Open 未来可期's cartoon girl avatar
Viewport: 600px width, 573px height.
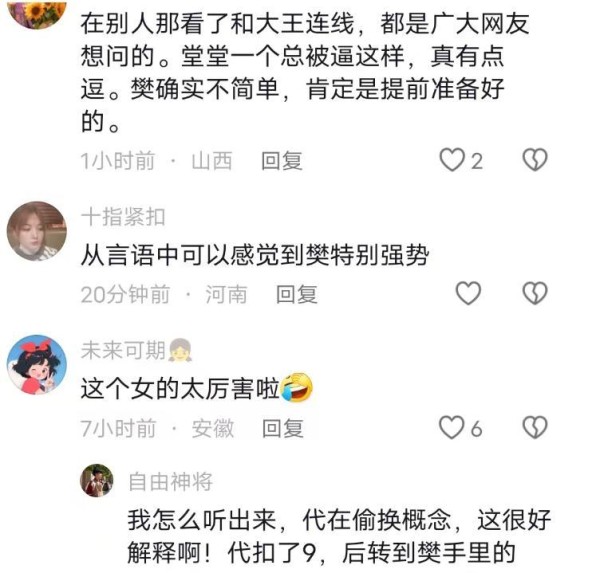(x=37, y=365)
